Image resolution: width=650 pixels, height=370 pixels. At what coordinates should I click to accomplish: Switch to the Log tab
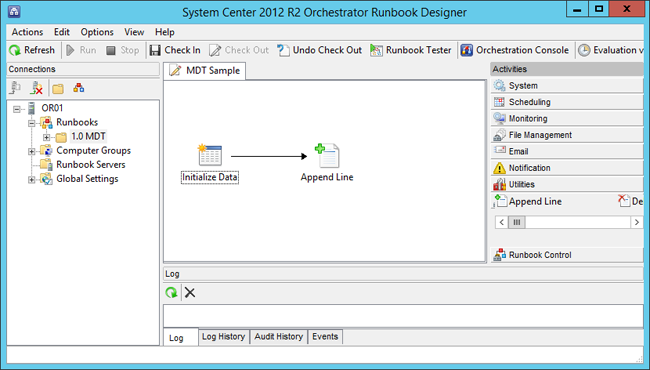[x=181, y=338]
